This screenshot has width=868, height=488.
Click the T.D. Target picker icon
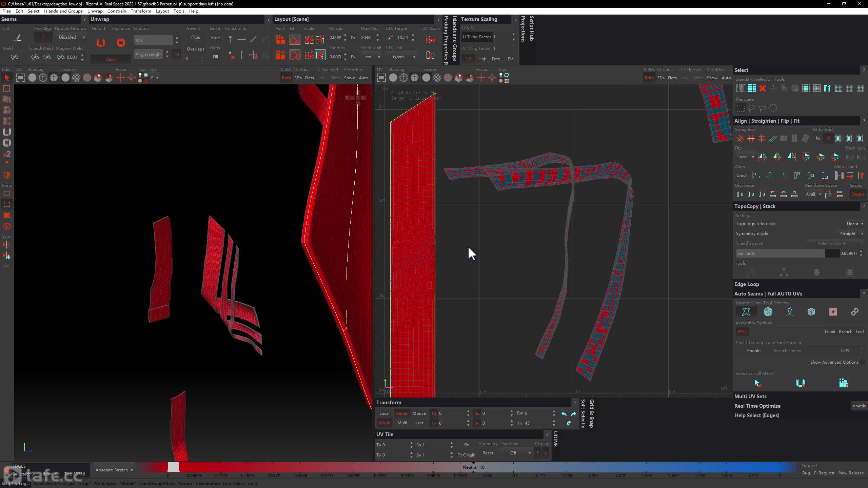[x=390, y=38]
